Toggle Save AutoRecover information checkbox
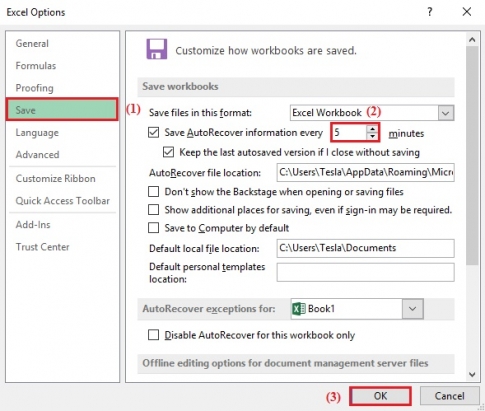 153,133
